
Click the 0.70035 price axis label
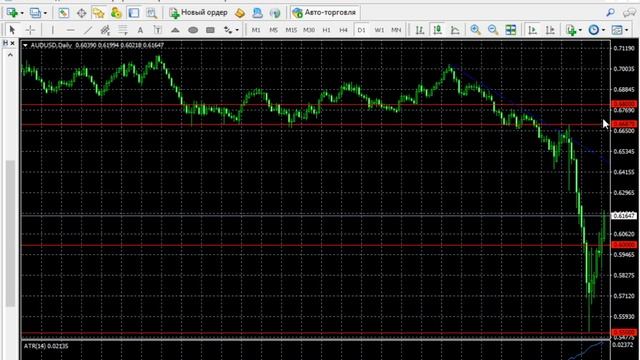click(624, 69)
